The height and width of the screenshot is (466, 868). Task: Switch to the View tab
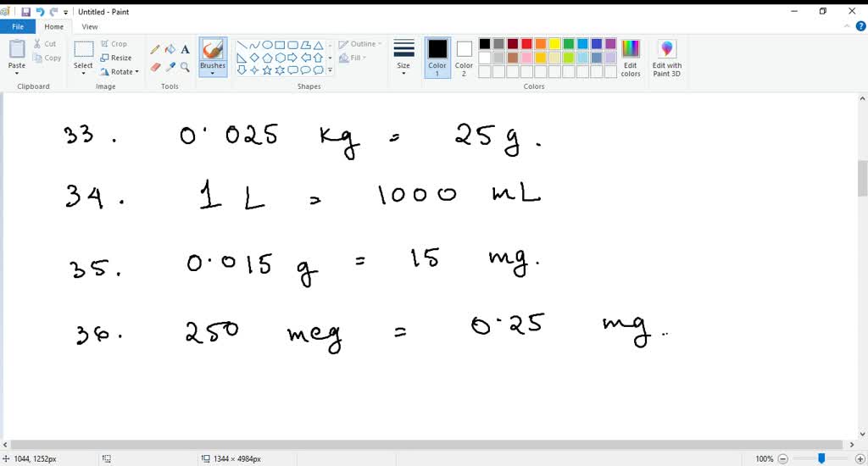[x=90, y=26]
